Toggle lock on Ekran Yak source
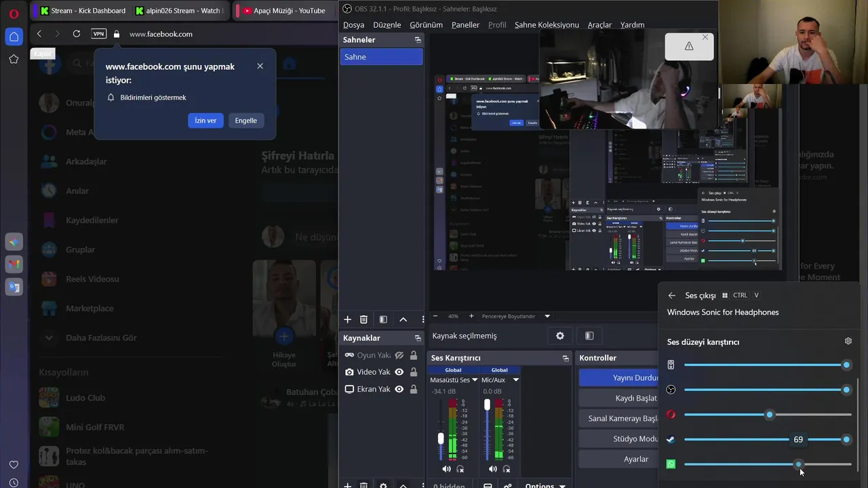The image size is (868, 488). tap(414, 389)
